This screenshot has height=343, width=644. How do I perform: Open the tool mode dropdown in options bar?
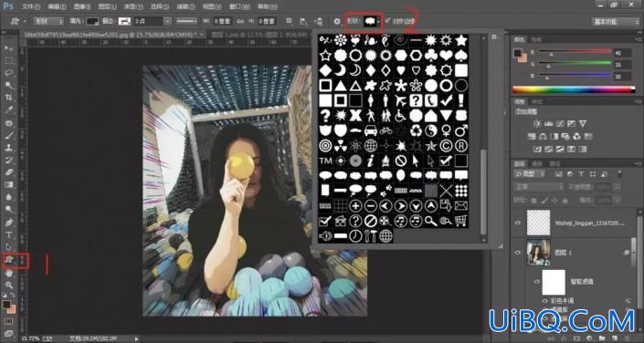click(48, 21)
